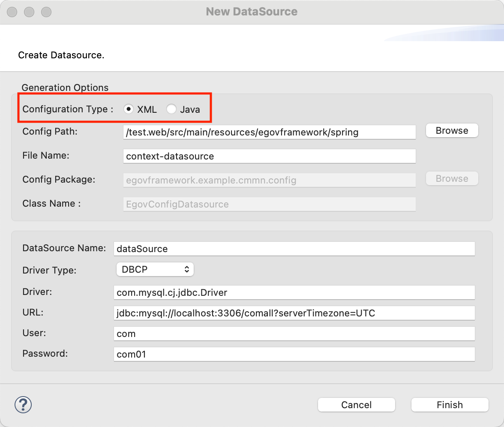Image resolution: width=504 pixels, height=427 pixels.
Task: Click Browse beside Config Package
Action: tap(452, 179)
